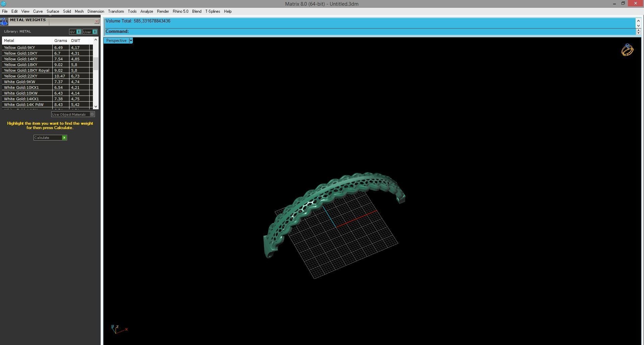
Task: Open the Perspective viewport dropdown arrow
Action: (131, 41)
